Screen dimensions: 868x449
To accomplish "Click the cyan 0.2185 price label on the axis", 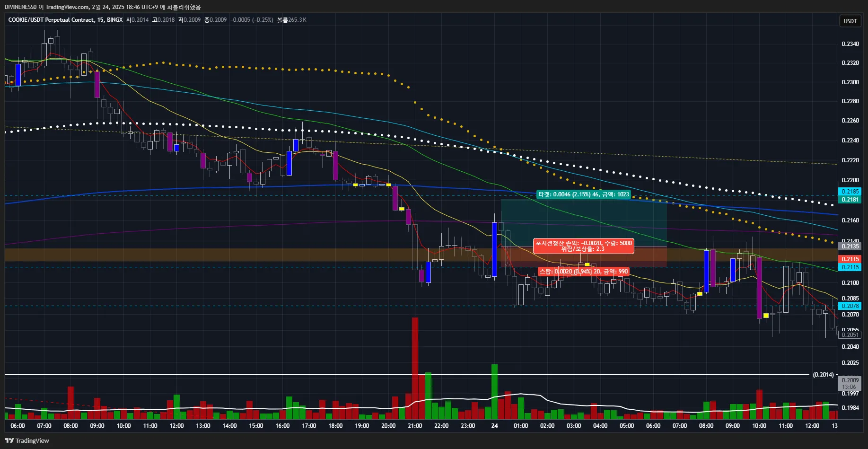I will point(850,192).
